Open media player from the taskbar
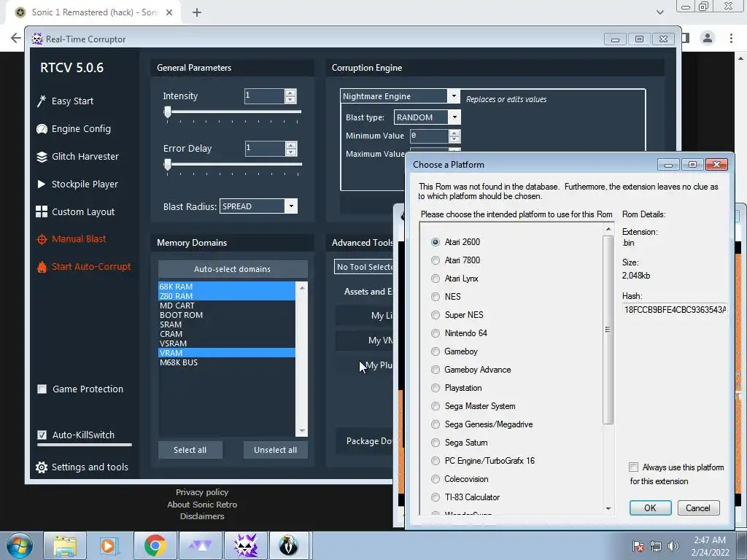Screen dimensions: 747x560 (x=108, y=545)
